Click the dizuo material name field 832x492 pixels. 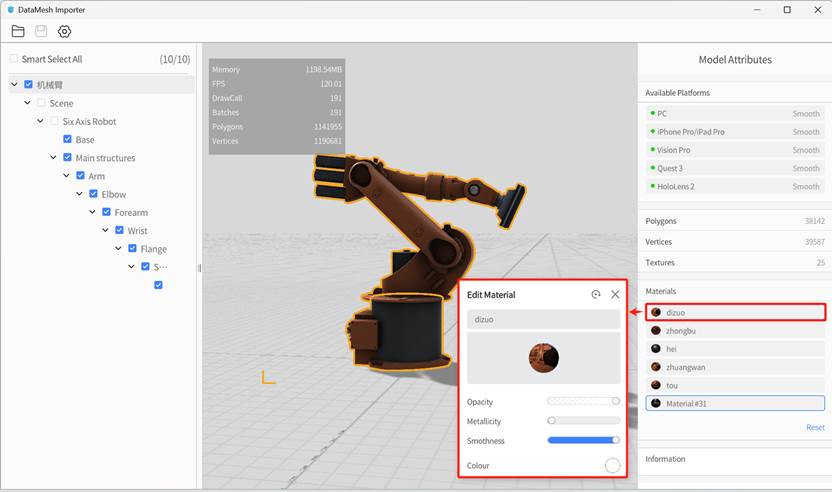point(543,320)
